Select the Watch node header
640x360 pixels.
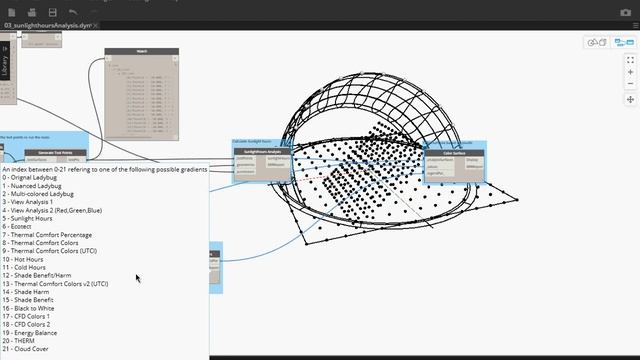[x=142, y=51]
